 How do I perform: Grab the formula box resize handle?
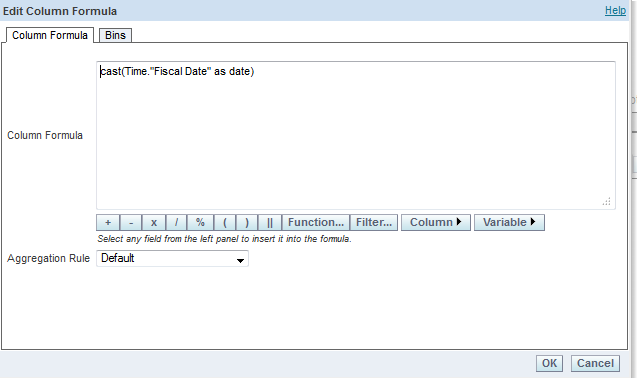tap(607, 202)
